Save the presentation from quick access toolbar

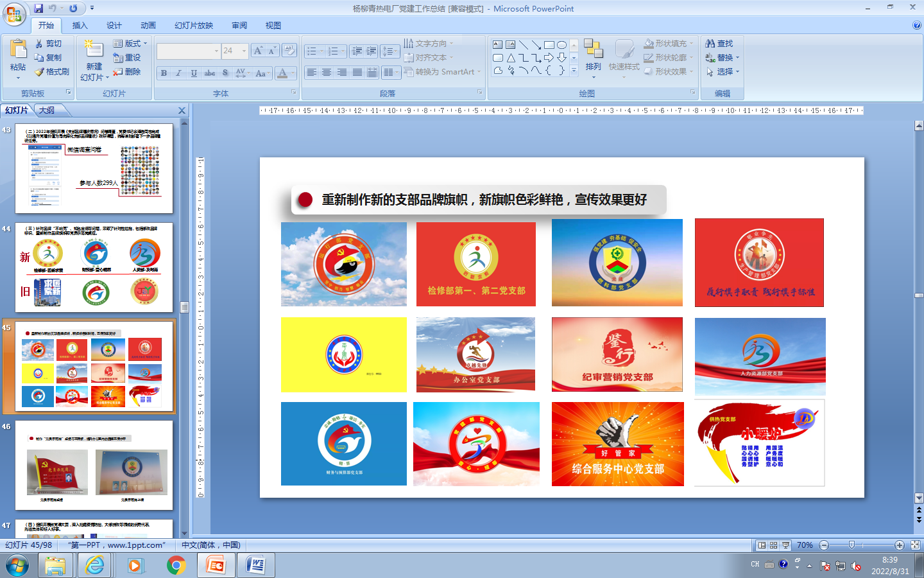pyautogui.click(x=38, y=8)
